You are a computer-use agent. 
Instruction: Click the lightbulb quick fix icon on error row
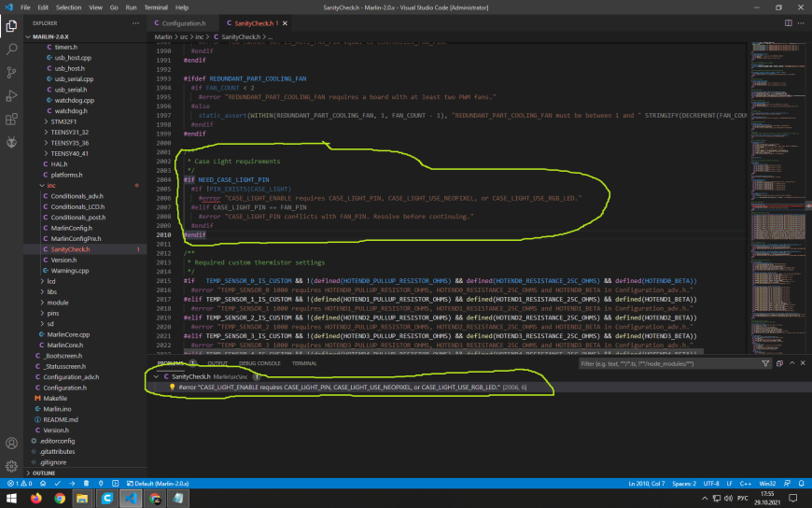click(173, 388)
